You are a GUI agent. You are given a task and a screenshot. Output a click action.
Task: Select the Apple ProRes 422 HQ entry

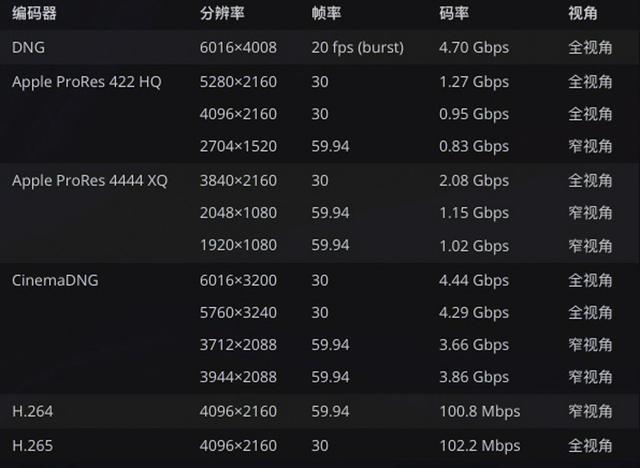(x=86, y=82)
